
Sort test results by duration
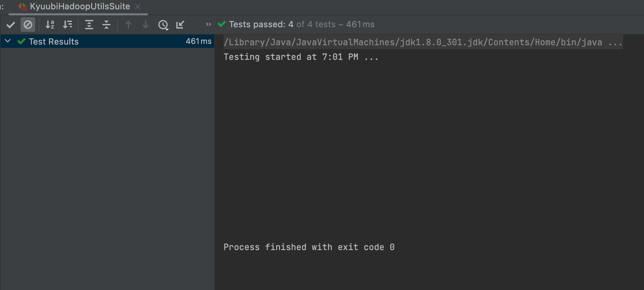click(x=68, y=25)
